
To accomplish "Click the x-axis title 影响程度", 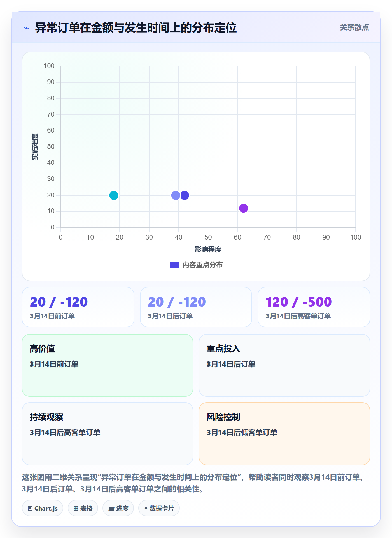I will click(x=208, y=249).
